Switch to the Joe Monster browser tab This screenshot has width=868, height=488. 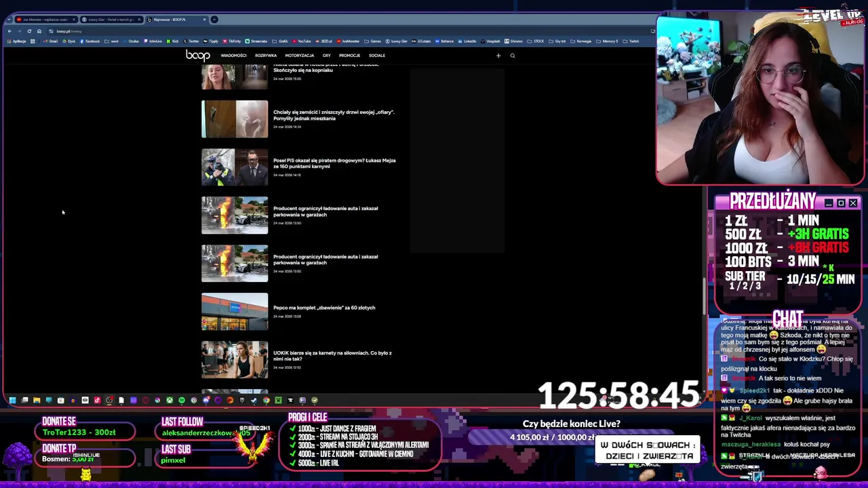coord(46,19)
